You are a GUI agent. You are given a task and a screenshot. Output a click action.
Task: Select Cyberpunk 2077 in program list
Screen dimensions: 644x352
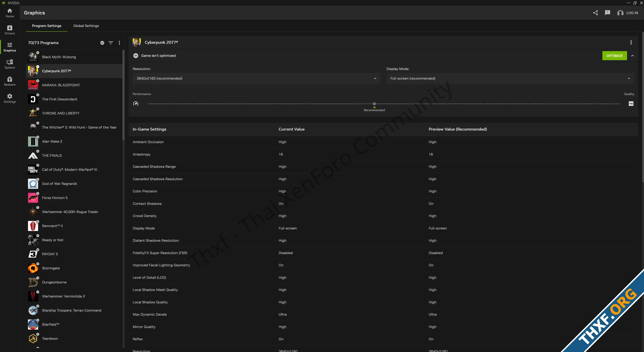(x=74, y=71)
